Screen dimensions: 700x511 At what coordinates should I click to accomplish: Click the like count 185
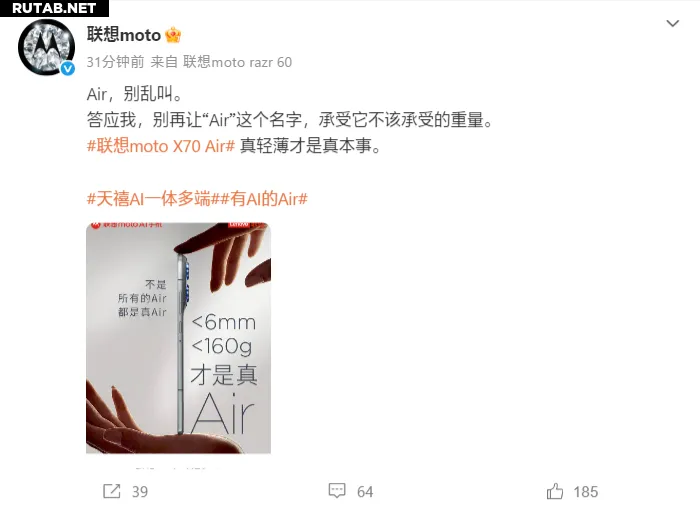(586, 491)
